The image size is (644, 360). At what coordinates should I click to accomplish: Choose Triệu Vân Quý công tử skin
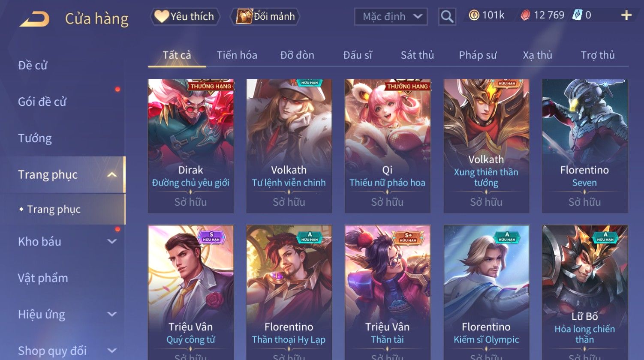pos(191,292)
